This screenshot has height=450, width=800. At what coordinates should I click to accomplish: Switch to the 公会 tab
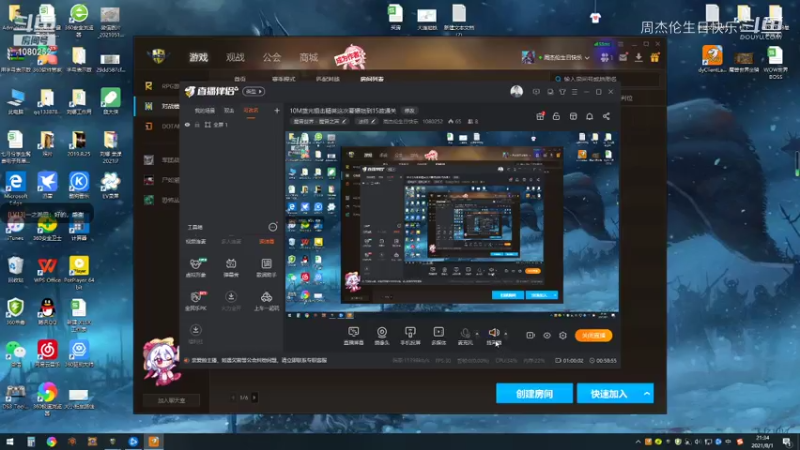pyautogui.click(x=272, y=57)
